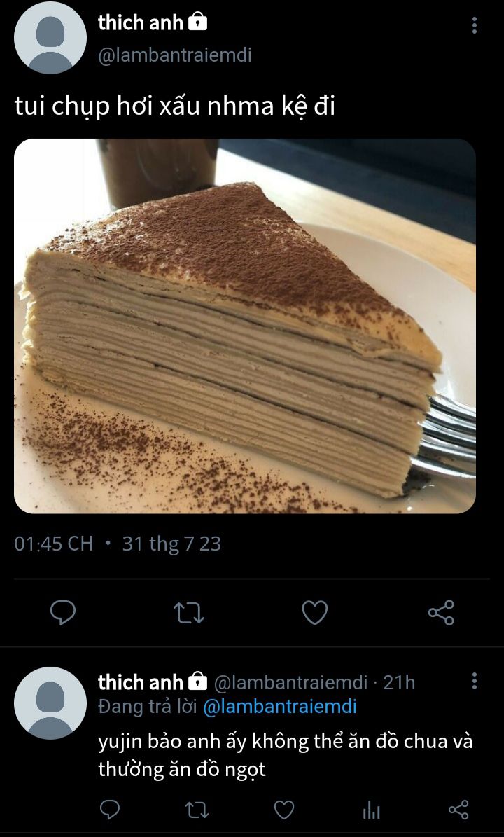Screen dimensions: 504x837
Task: Tap the 21h reply timestamp
Action: tap(399, 682)
